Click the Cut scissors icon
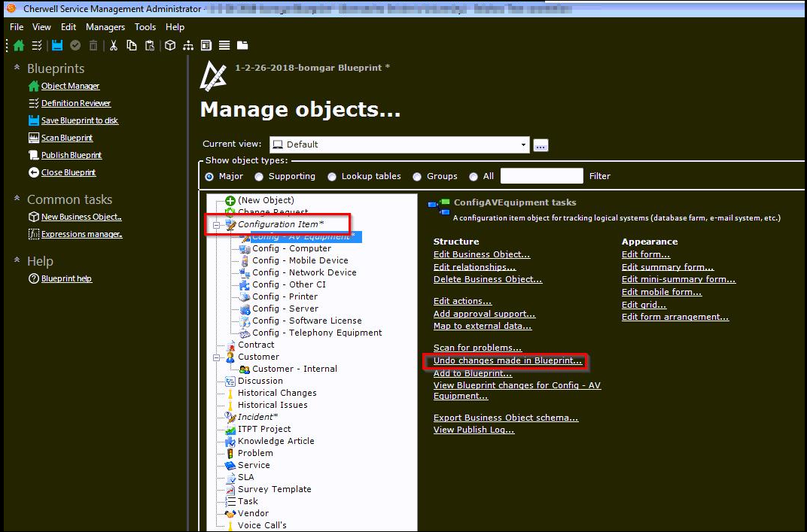Viewport: 807px width, 532px height. (x=114, y=45)
